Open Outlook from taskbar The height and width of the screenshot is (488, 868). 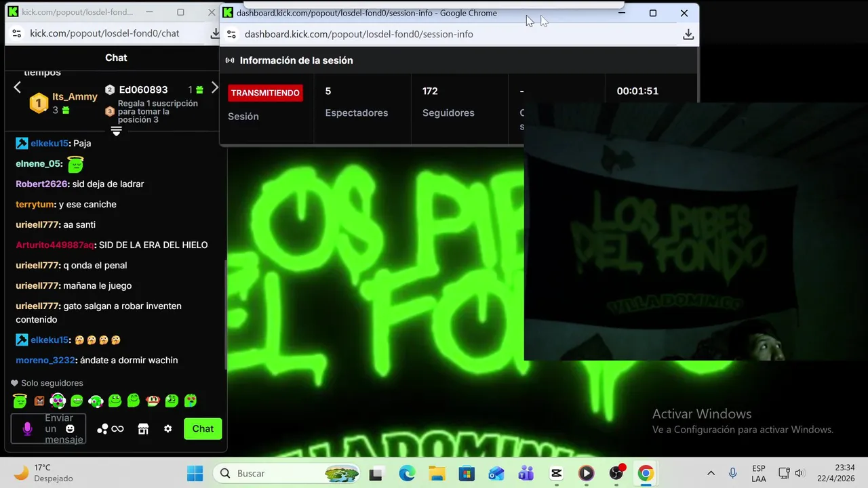tap(496, 473)
